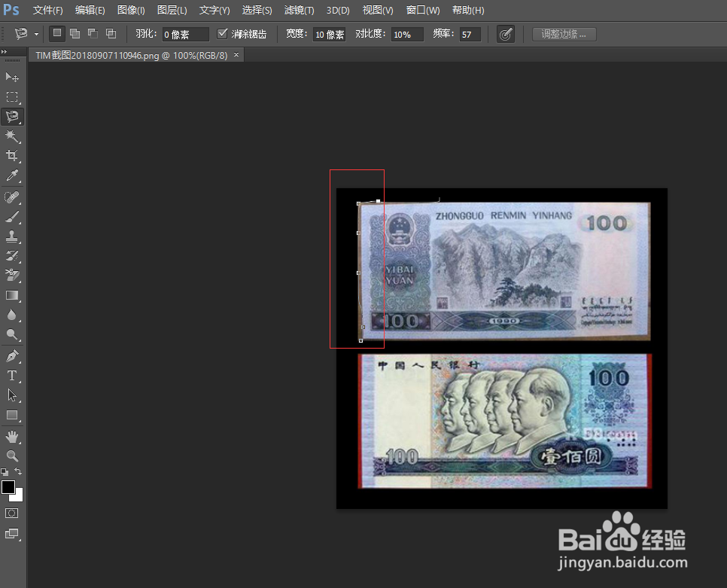Select the Crop tool
Screen dimensions: 727x588
pos(12,155)
